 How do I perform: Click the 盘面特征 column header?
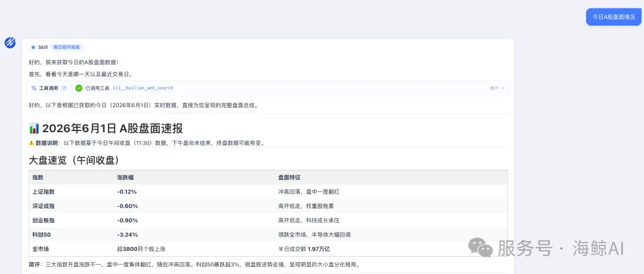[x=289, y=178]
